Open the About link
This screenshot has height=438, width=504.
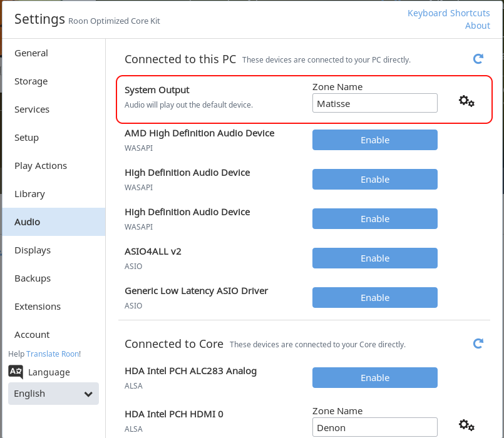tap(477, 26)
